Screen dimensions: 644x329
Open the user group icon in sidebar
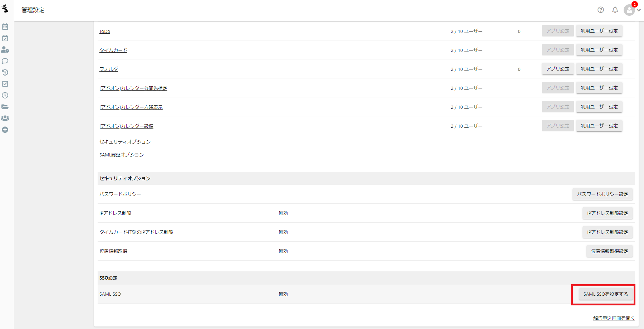(5, 118)
